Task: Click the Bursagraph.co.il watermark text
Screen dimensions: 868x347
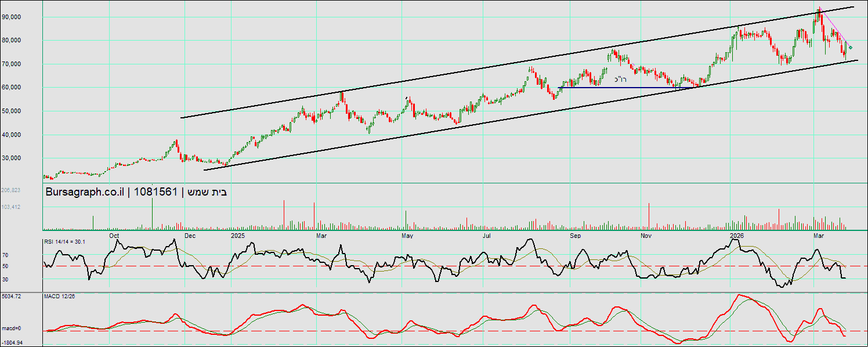Action: (87, 192)
